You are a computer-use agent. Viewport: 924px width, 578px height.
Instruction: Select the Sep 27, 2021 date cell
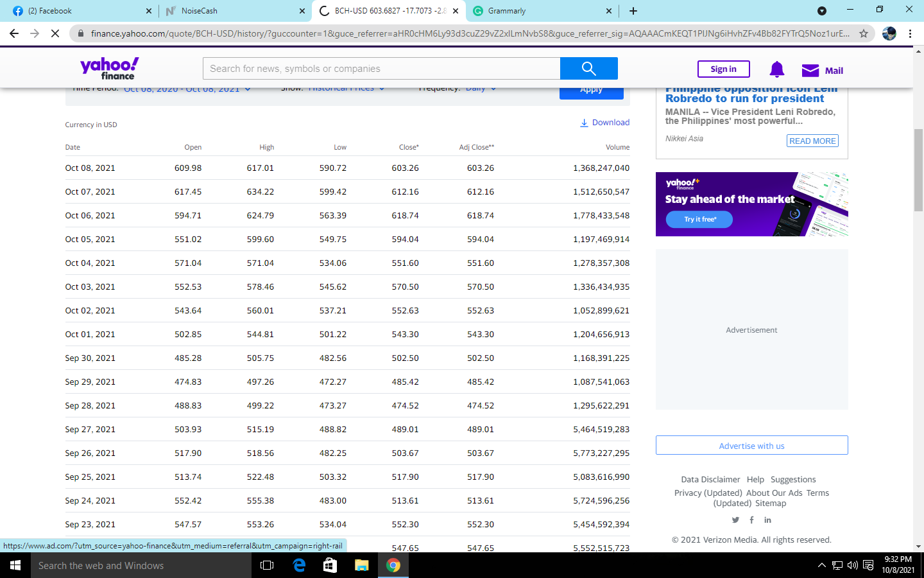point(90,430)
